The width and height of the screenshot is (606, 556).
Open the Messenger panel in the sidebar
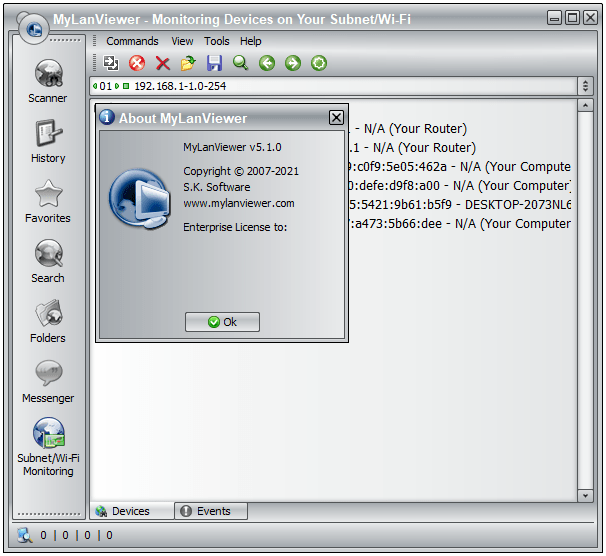[x=48, y=381]
